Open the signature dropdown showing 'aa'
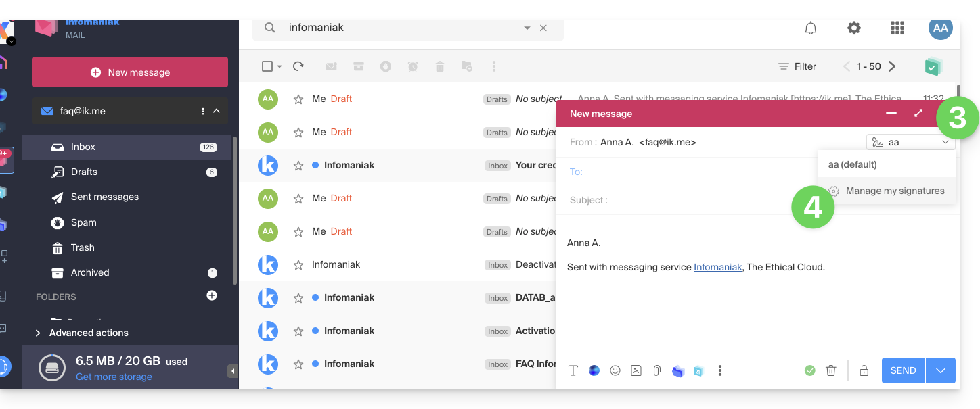This screenshot has height=409, width=980. [910, 142]
